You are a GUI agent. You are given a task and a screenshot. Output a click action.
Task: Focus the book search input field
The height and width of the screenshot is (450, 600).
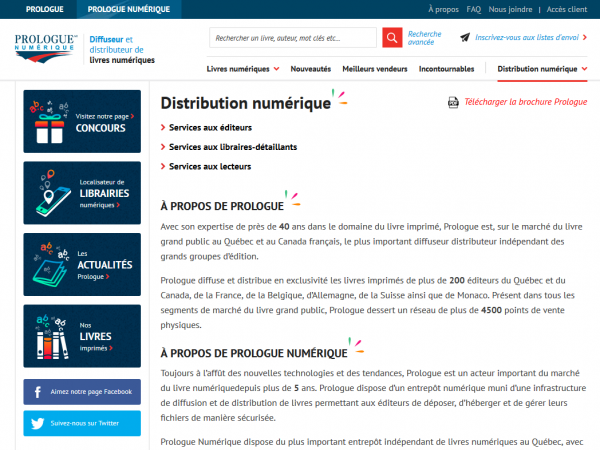(293, 38)
